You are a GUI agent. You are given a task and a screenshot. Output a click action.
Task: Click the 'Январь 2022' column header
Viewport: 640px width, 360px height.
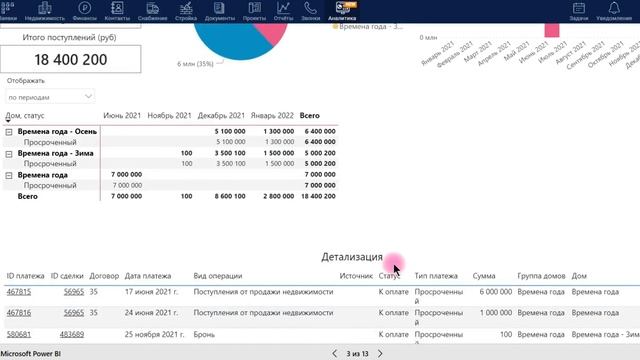(x=272, y=116)
